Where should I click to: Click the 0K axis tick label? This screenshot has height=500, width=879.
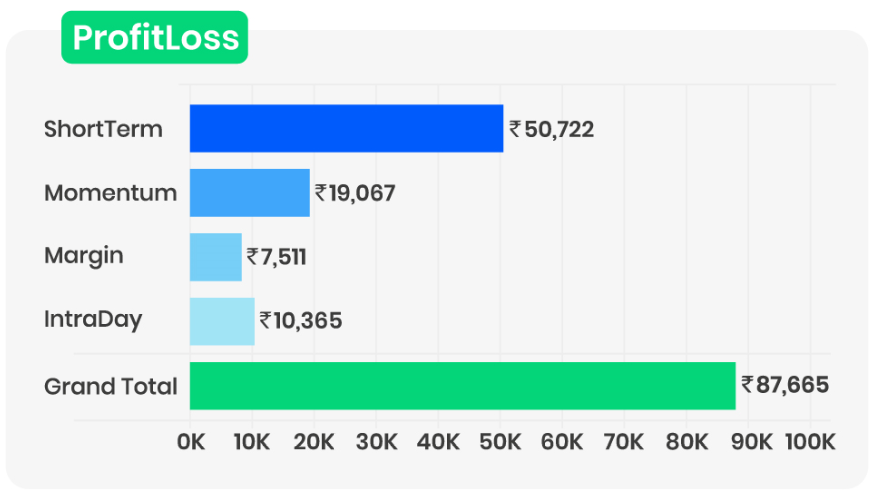tap(189, 442)
